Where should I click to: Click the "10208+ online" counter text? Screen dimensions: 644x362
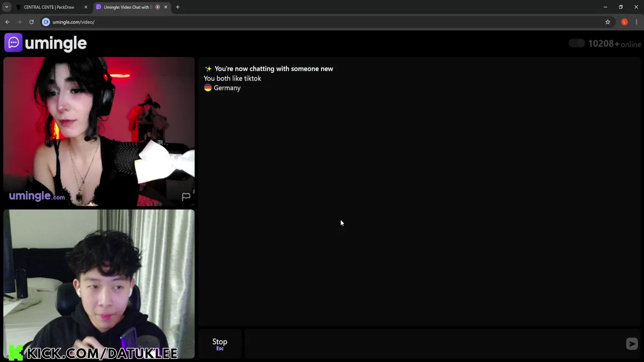point(614,44)
